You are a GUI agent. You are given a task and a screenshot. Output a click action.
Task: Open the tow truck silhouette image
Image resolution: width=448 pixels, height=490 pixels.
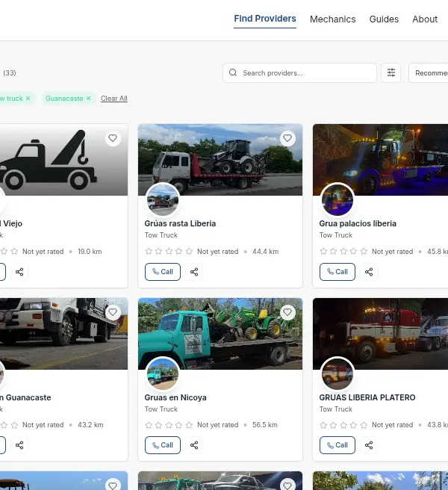(63, 160)
